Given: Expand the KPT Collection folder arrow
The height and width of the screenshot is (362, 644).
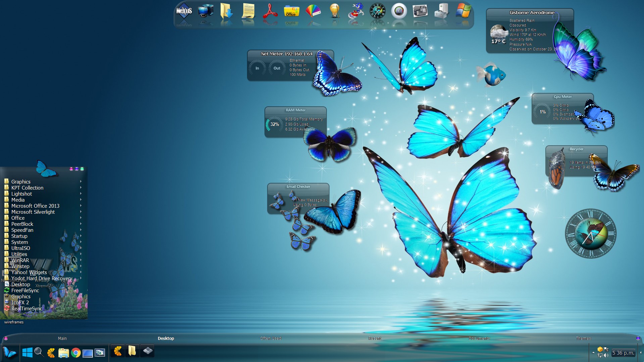Looking at the screenshot, I should [x=81, y=188].
